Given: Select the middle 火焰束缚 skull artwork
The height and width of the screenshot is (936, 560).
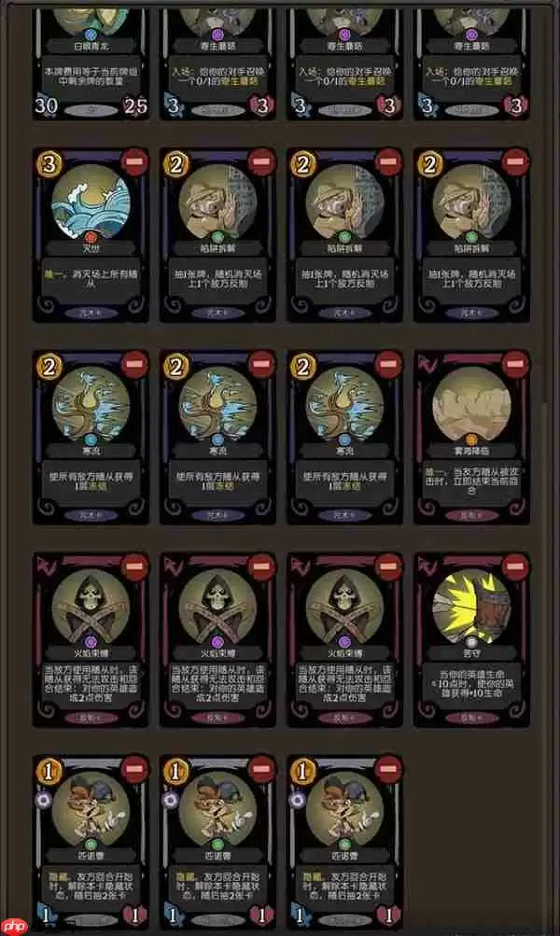Looking at the screenshot, I should (217, 606).
